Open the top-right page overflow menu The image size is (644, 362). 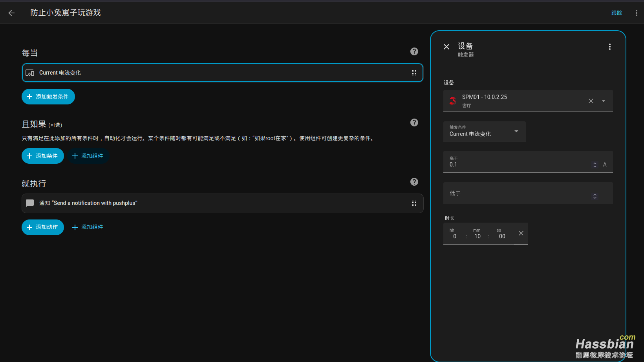pyautogui.click(x=636, y=13)
